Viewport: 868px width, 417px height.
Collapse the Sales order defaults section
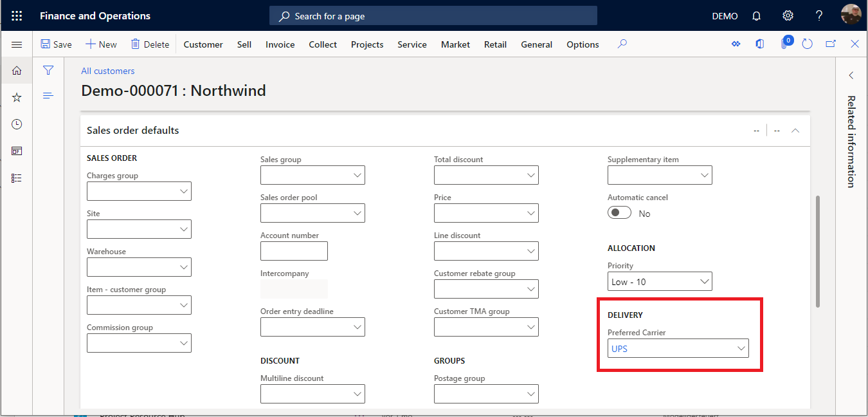(x=795, y=131)
